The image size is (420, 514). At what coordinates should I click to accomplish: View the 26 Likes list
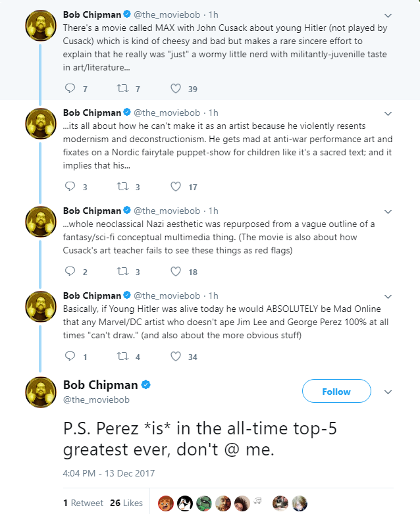[x=127, y=503]
